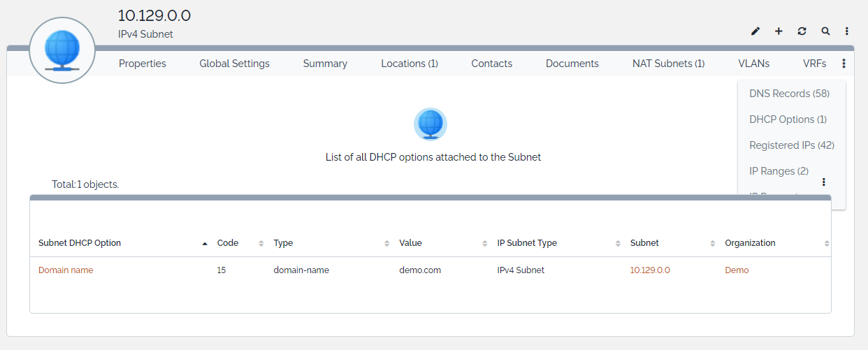
Task: Choose Registered IPs (42) menu entry
Action: [792, 145]
